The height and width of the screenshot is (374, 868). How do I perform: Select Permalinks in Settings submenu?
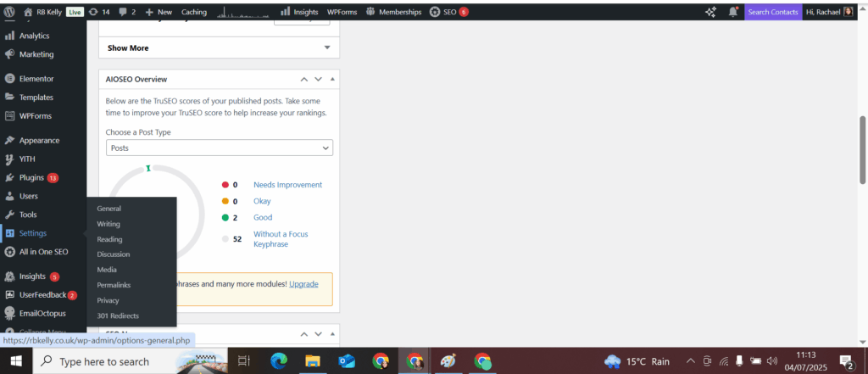(114, 285)
